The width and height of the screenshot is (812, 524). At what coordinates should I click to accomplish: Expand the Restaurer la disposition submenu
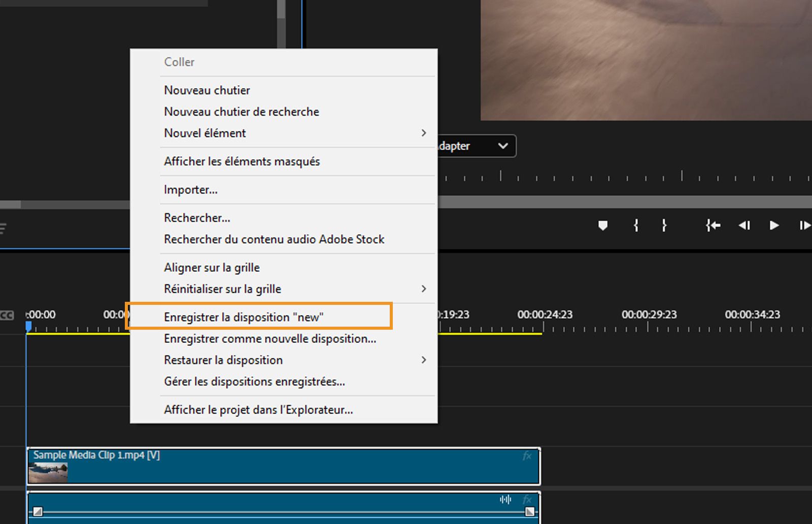click(x=284, y=360)
